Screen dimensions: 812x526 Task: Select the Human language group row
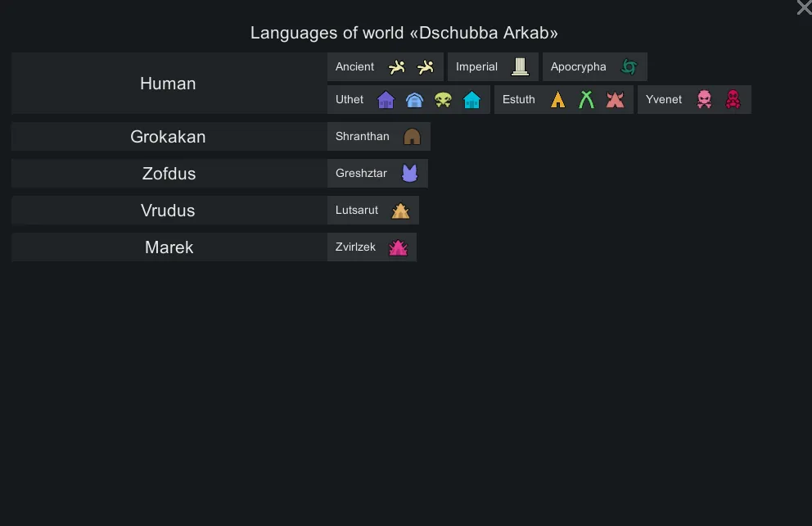(168, 84)
